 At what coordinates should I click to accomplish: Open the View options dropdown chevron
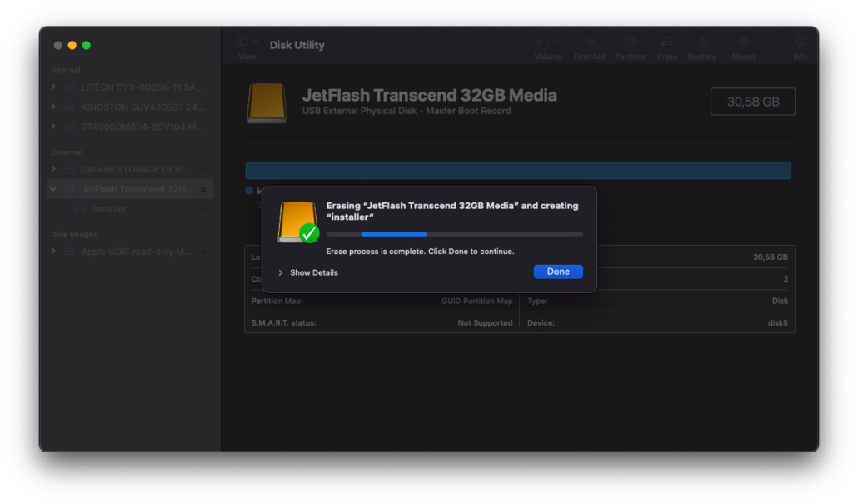coord(256,42)
